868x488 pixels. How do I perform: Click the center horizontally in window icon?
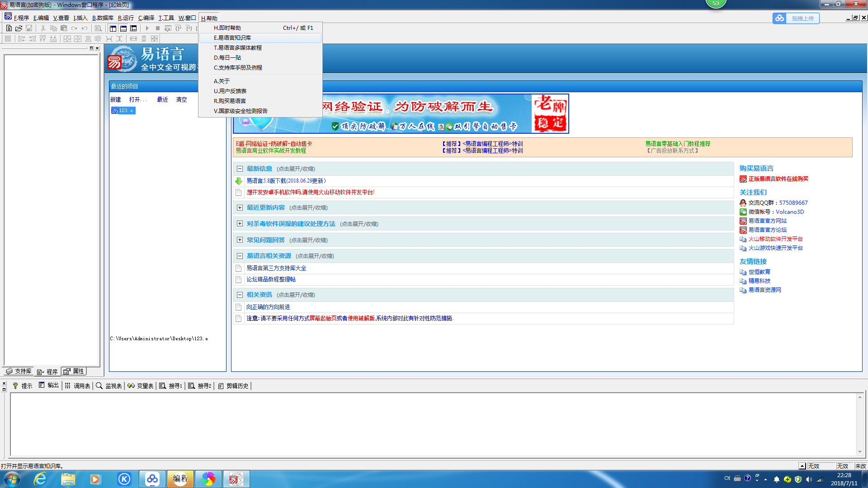click(67, 39)
